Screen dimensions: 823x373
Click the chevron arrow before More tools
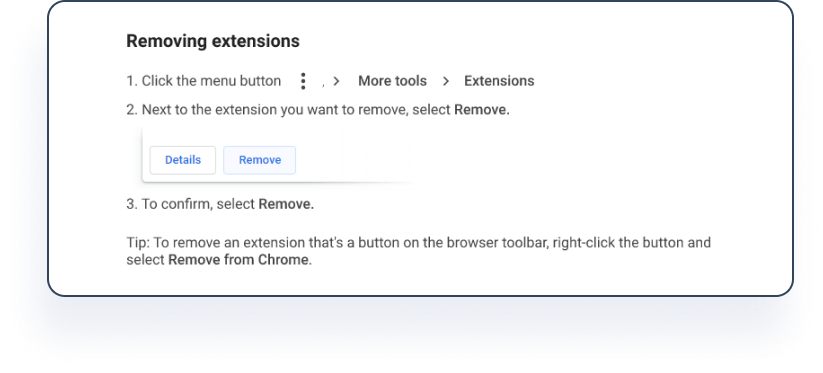point(336,81)
